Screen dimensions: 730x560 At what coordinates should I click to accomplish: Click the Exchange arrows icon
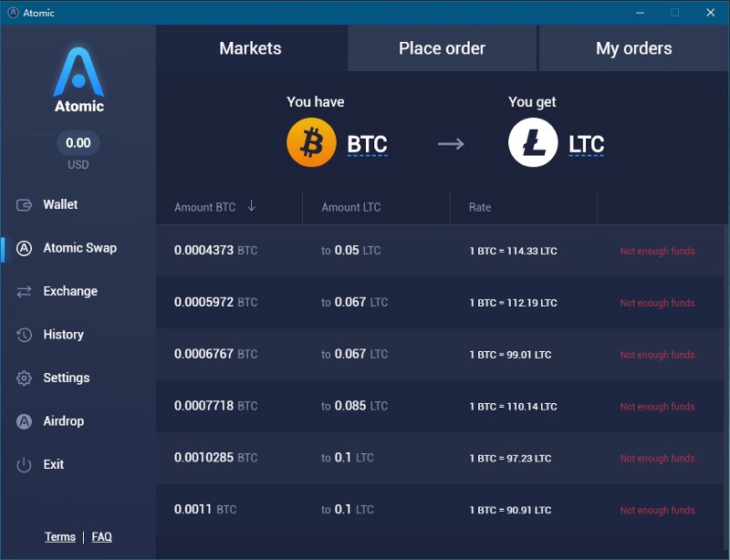point(24,292)
